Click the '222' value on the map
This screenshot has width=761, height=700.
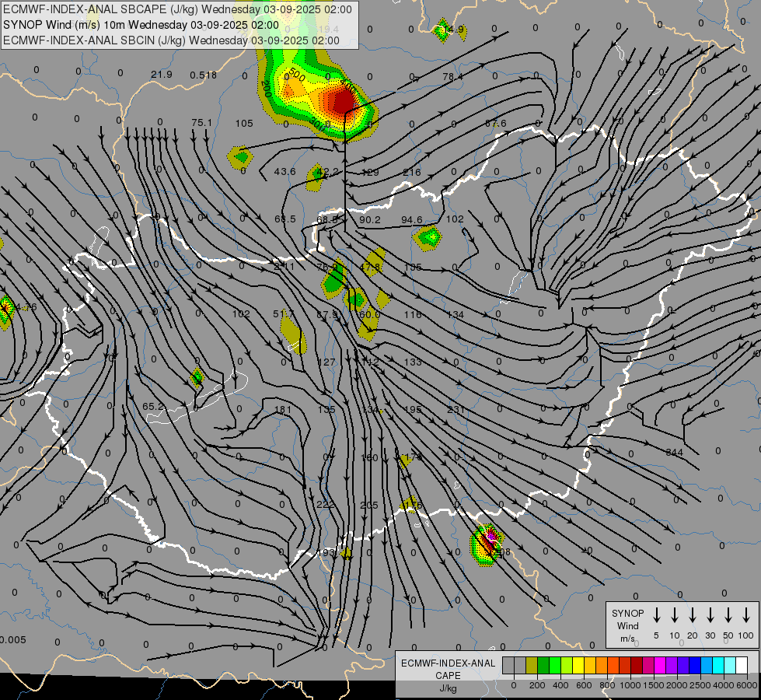tap(326, 504)
